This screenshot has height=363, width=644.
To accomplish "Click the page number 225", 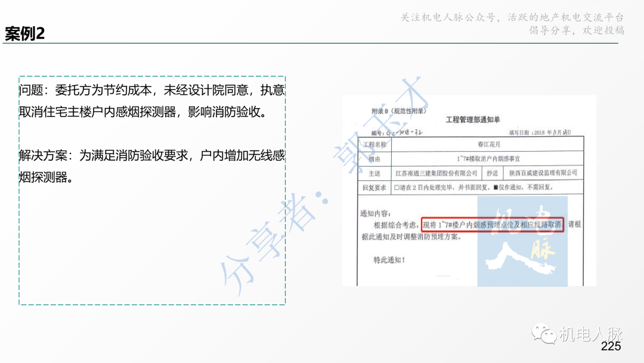I will (611, 347).
